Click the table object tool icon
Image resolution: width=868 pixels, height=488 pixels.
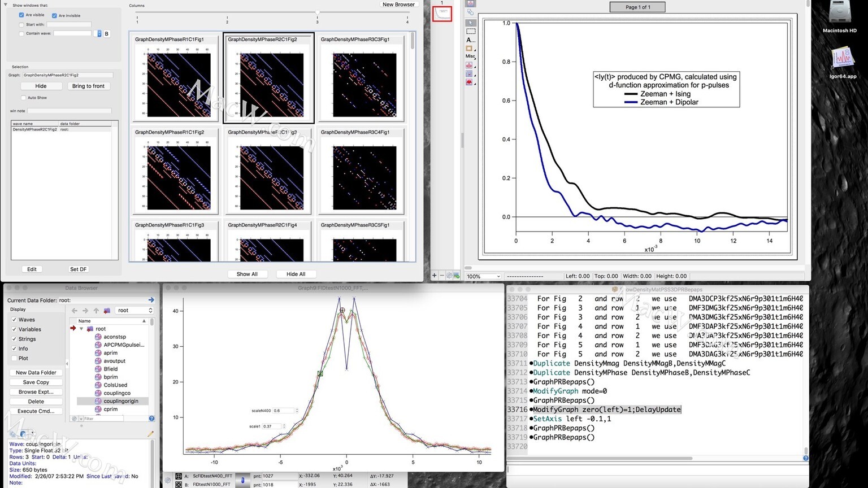470,74
